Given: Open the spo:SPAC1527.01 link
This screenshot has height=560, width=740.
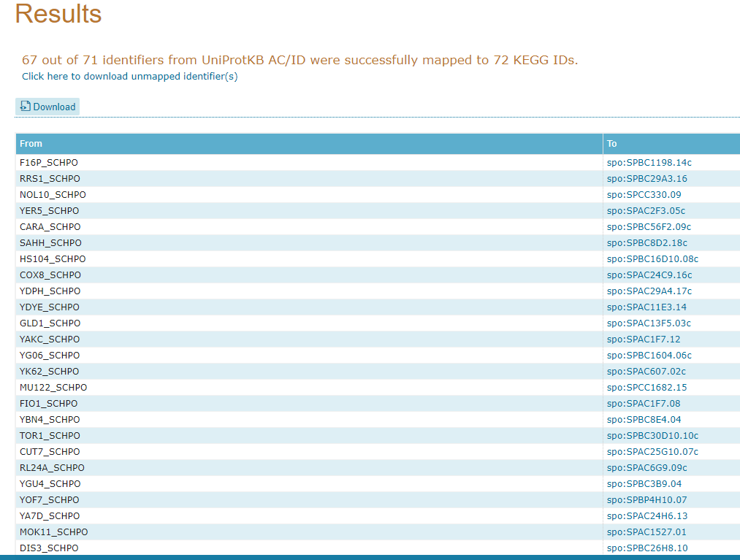Looking at the screenshot, I should click(x=646, y=532).
